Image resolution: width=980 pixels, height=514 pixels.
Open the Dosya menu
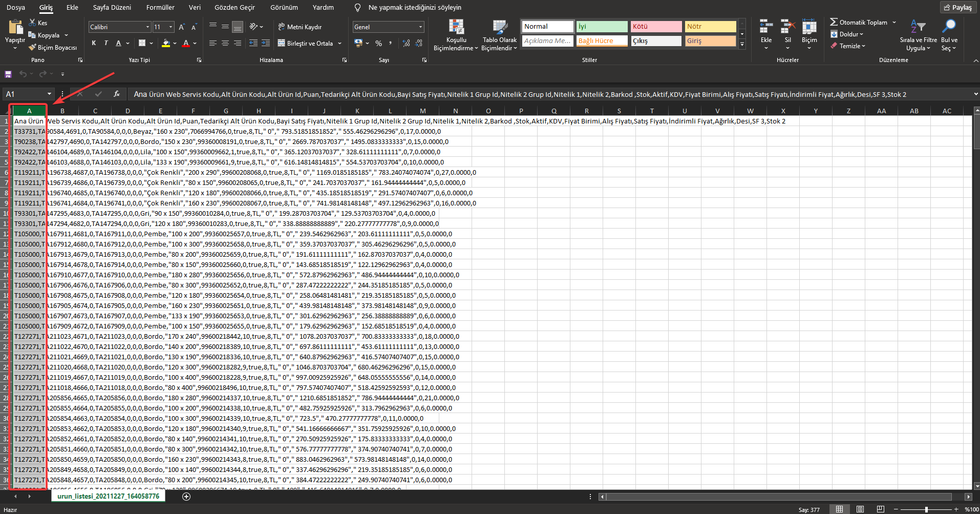[x=16, y=7]
